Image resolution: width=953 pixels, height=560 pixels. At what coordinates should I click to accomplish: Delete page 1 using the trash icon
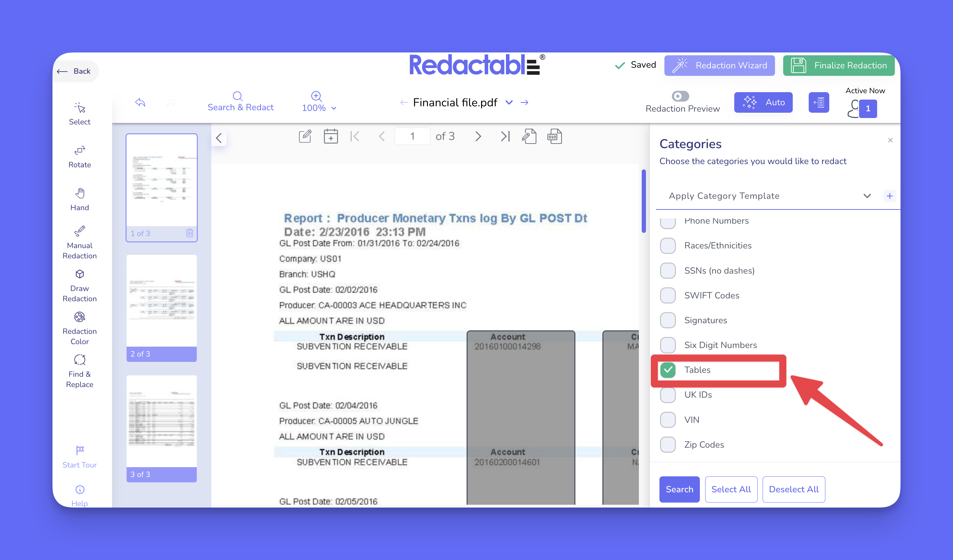[x=189, y=233]
